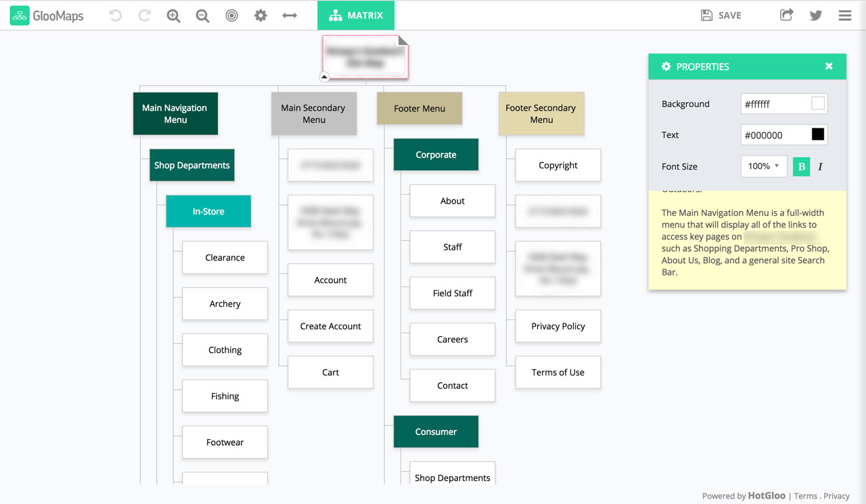The height and width of the screenshot is (504, 866).
Task: Toggle italic text formatting
Action: (x=820, y=166)
